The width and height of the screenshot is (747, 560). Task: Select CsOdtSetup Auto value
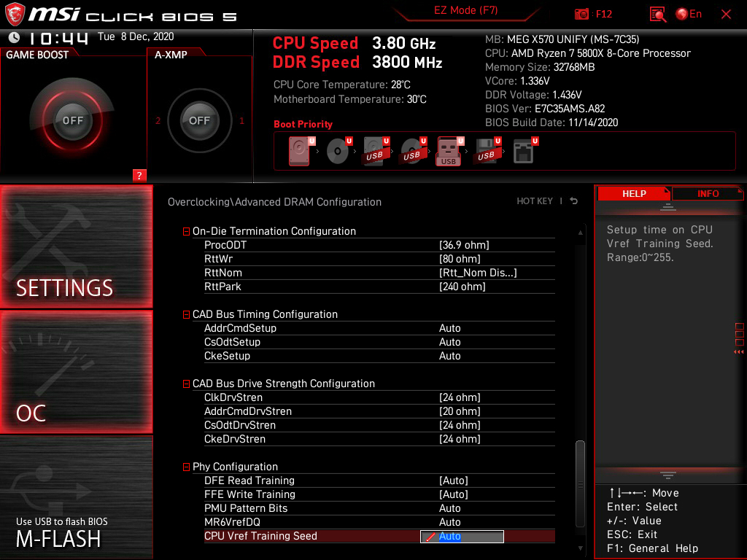(x=449, y=342)
